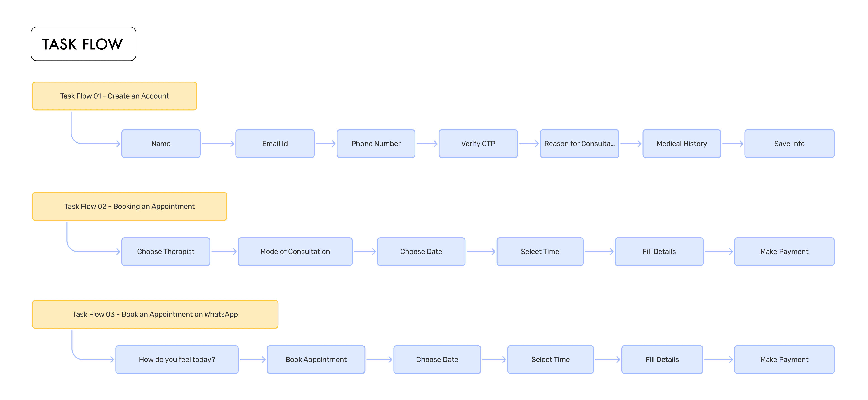Click Select Time in Task Flow 02

540,251
